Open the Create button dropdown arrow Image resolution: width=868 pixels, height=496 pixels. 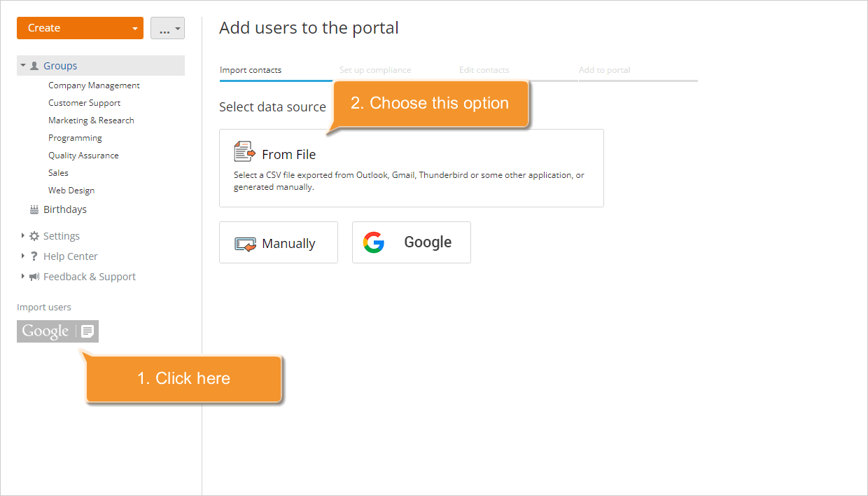coord(135,28)
